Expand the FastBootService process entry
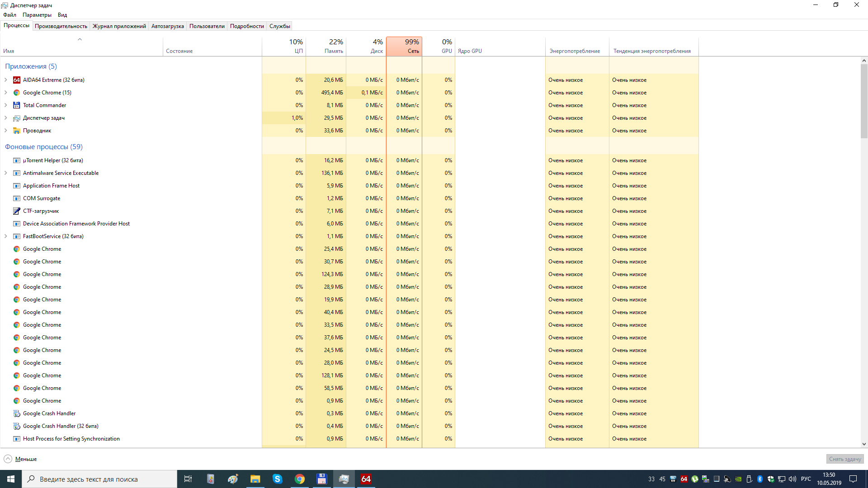Screen dimensions: 868x488 point(6,236)
